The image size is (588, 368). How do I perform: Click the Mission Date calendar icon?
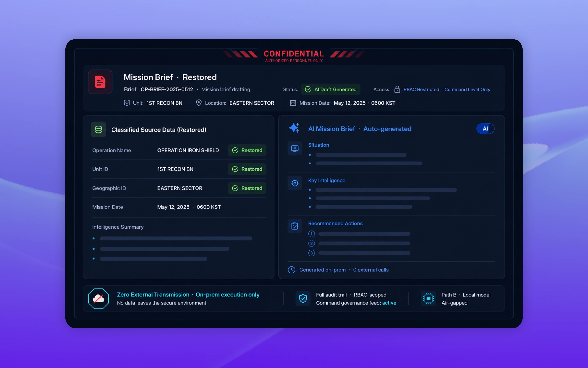(293, 103)
